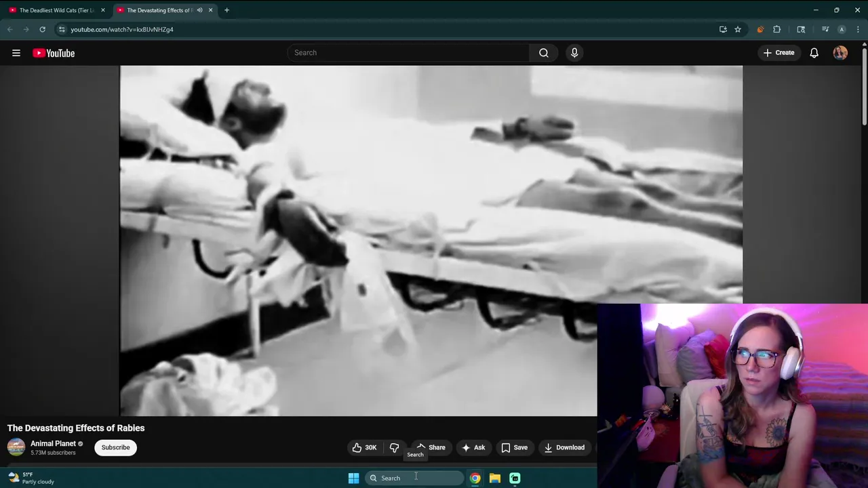Image resolution: width=868 pixels, height=488 pixels.
Task: Reload the current page
Action: [x=42, y=29]
